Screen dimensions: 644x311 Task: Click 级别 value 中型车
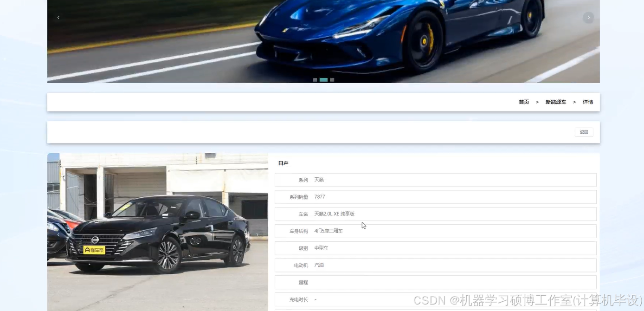(x=321, y=248)
